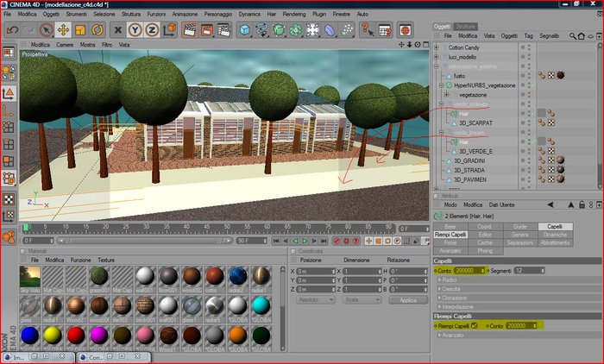Toggle visibility dot for Cotton Candy object
The height and width of the screenshot is (364, 604).
tap(523, 47)
